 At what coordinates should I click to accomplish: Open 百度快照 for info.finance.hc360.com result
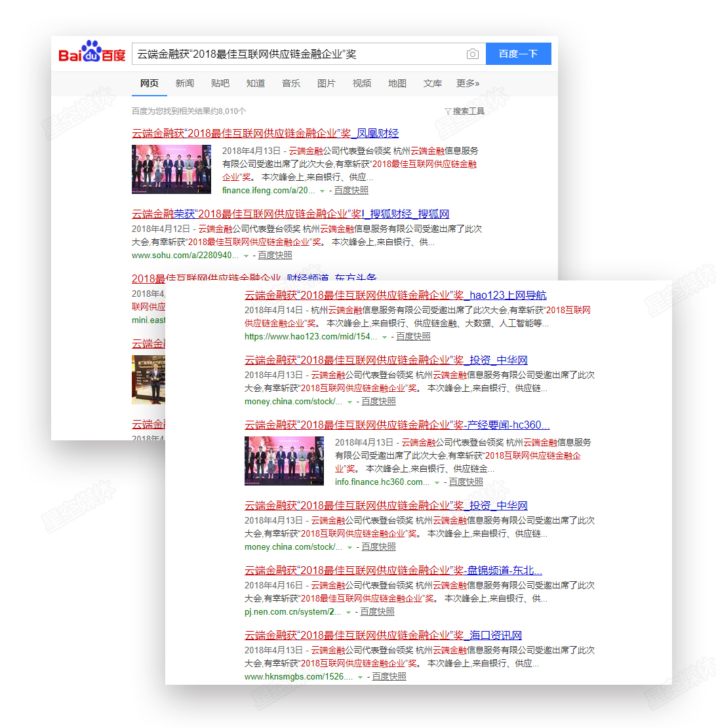[466, 482]
